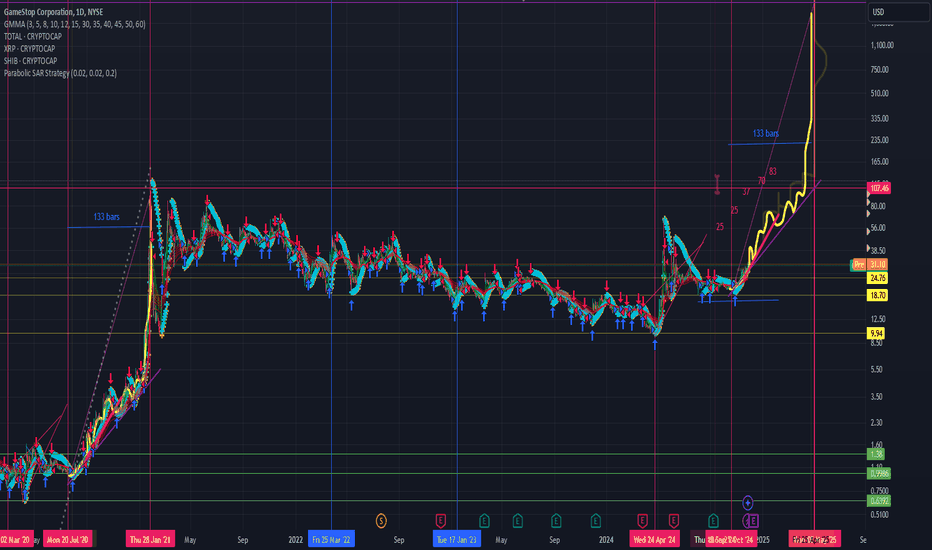This screenshot has height=550, width=932.
Task: Open the red earnings marker left of Tue 17 Jan '23
Action: [440, 521]
